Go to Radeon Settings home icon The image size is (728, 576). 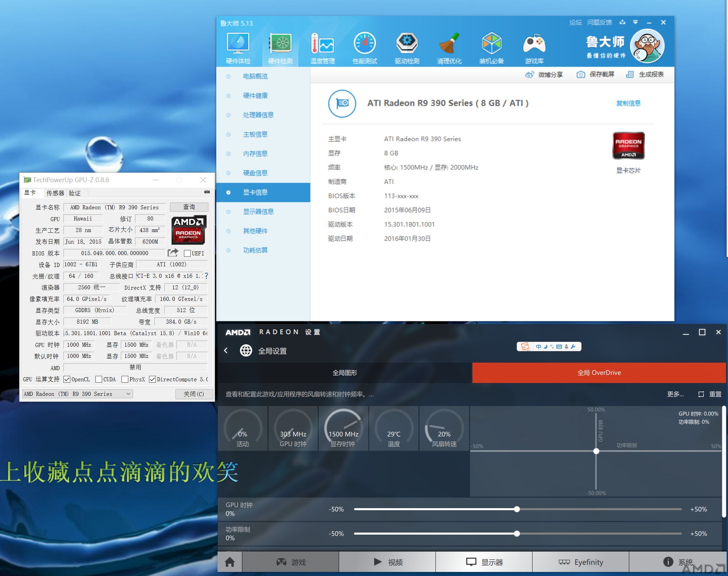[x=230, y=562]
